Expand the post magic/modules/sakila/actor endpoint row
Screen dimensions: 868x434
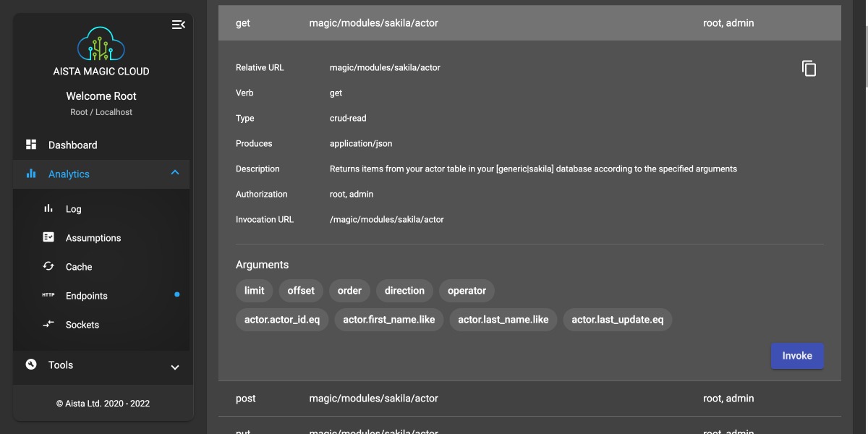[x=529, y=399]
